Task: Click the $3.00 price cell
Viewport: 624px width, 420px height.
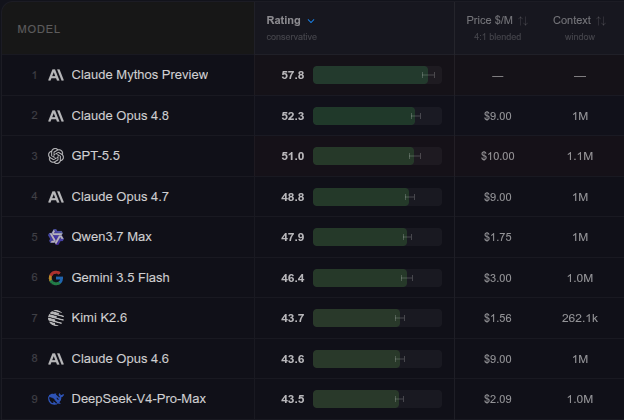Action: point(497,278)
